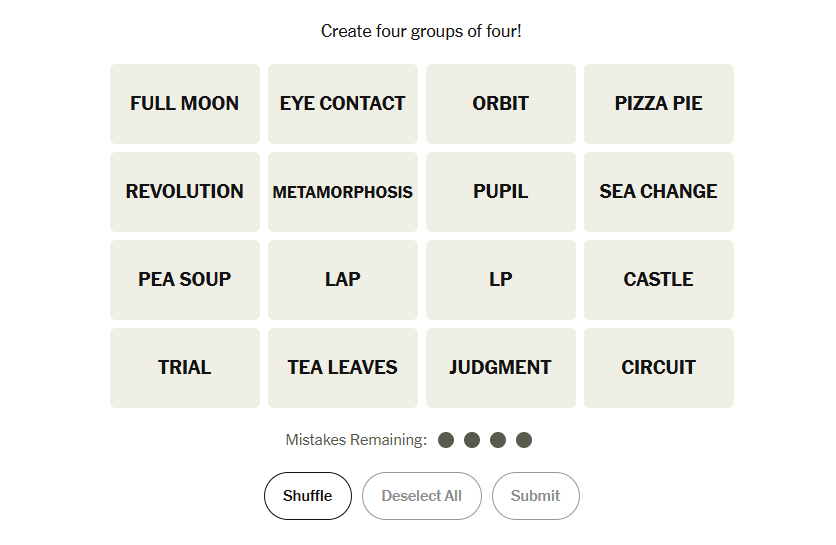836x545 pixels.
Task: Select the FULL MOON tile
Action: 185,104
